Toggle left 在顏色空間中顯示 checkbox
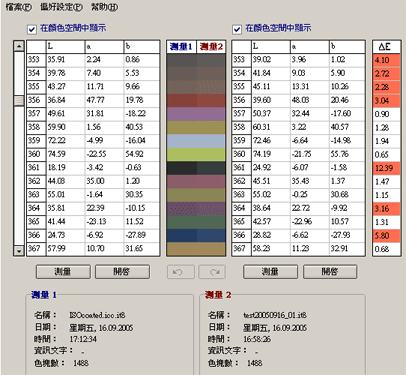Screen dimensions: 406x375 [x=32, y=30]
